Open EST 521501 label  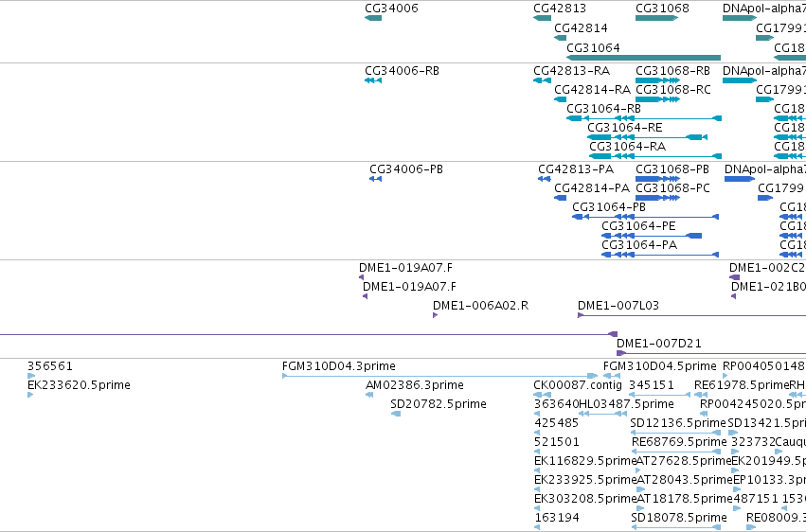557,443
